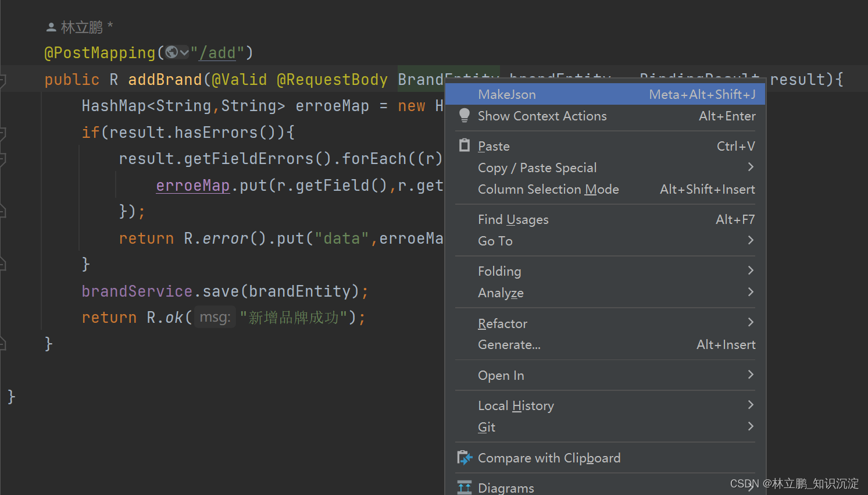Choose Show Context Actions
Viewport: 868px width, 495px height.
(x=605, y=116)
